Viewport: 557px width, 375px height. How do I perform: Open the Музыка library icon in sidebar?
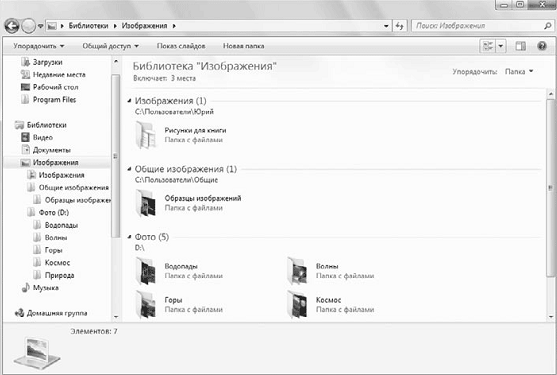(25, 288)
